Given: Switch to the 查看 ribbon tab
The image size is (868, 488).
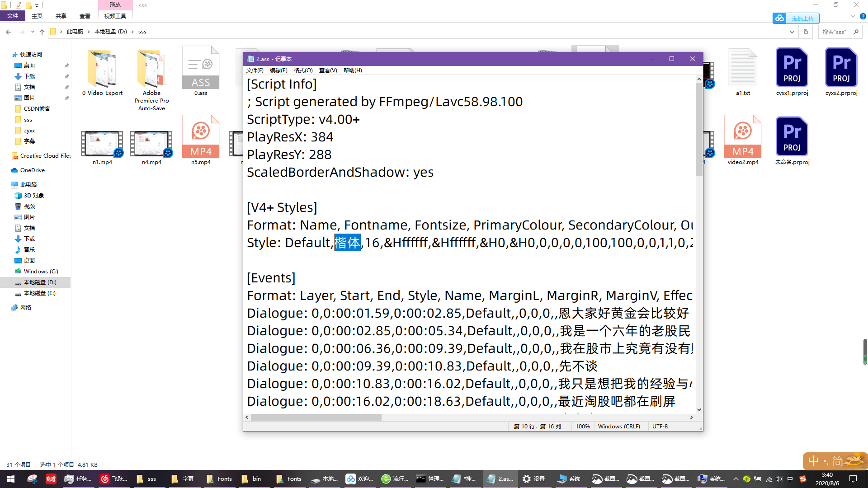Looking at the screenshot, I should point(85,16).
